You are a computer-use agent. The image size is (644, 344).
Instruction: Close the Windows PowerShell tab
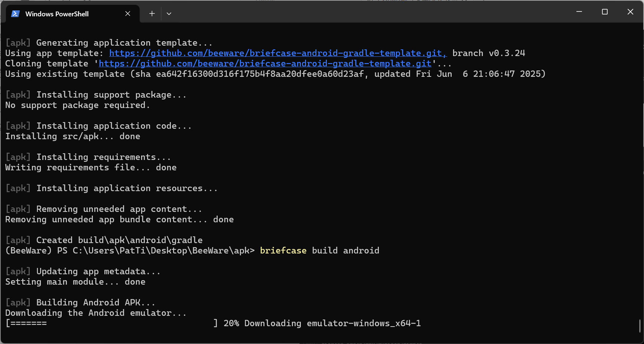click(x=128, y=14)
